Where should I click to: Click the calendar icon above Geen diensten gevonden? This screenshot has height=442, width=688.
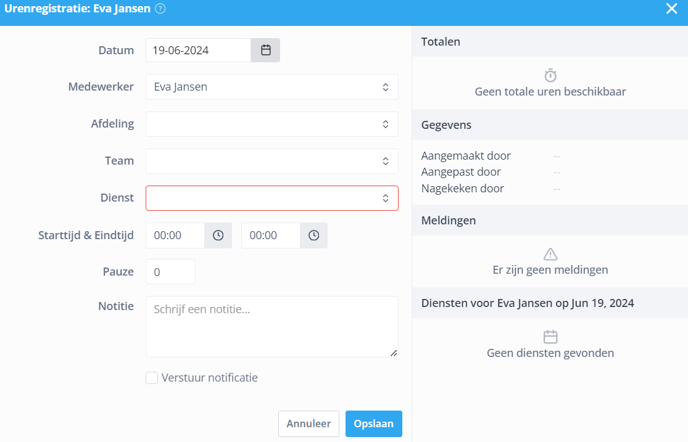(550, 337)
